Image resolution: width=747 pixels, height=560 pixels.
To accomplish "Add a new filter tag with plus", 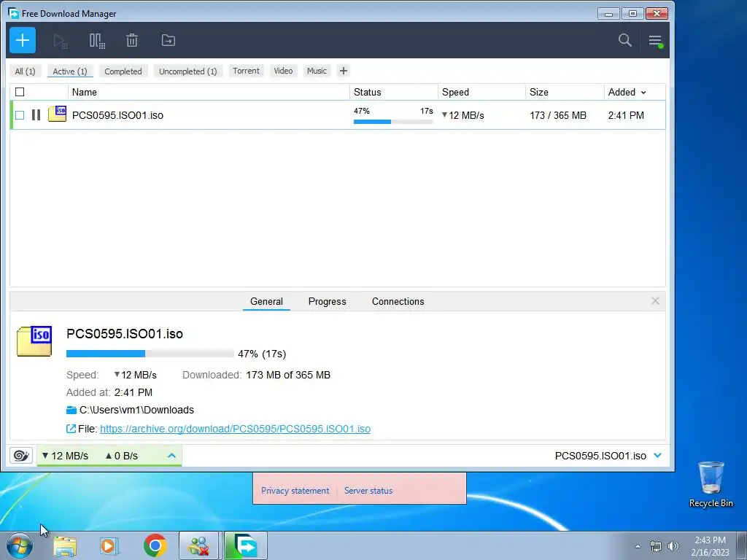I will pyautogui.click(x=344, y=71).
